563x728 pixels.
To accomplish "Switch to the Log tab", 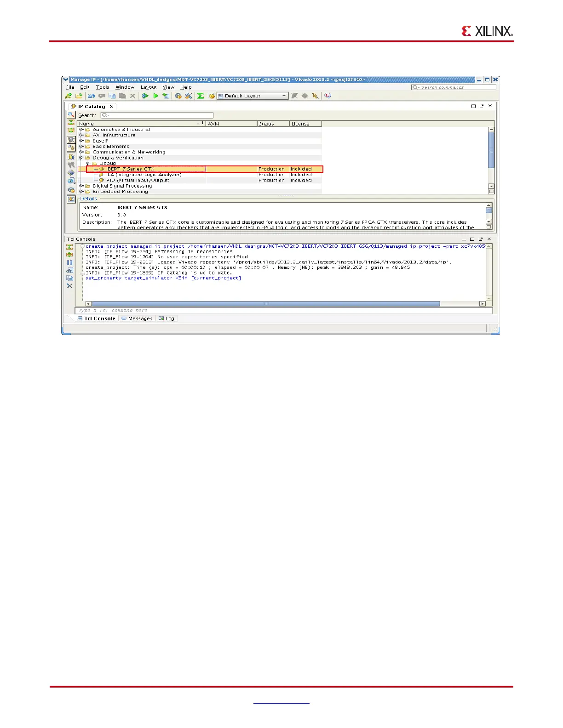I will click(167, 318).
